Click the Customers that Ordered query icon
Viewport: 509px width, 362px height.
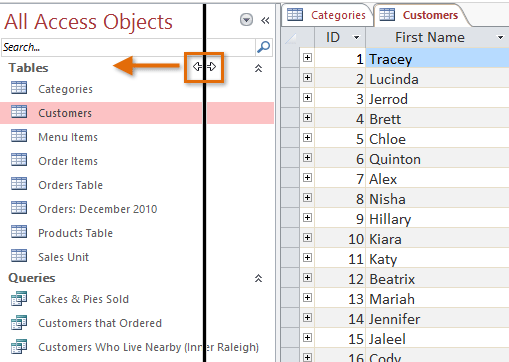pyautogui.click(x=19, y=323)
